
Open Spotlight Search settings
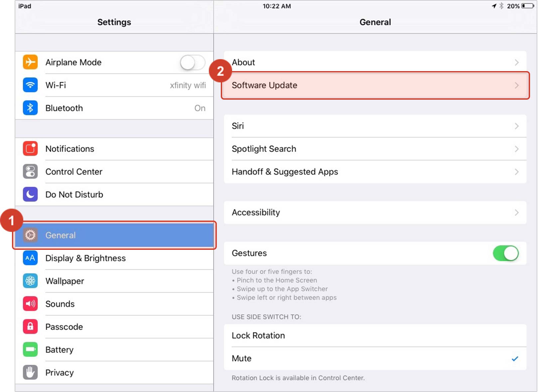click(x=264, y=149)
